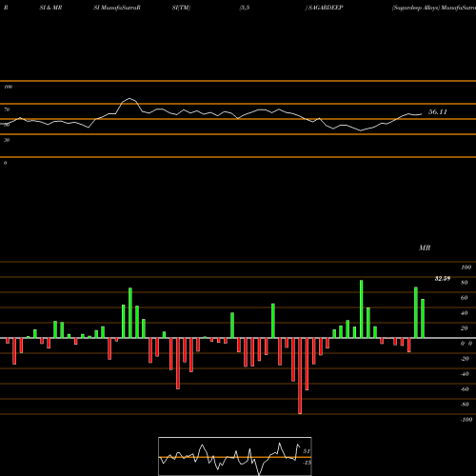The height and width of the screenshot is (476, 476).
Task: Click the 'SI MunafaSutraR' header text
Action: click(117, 8)
